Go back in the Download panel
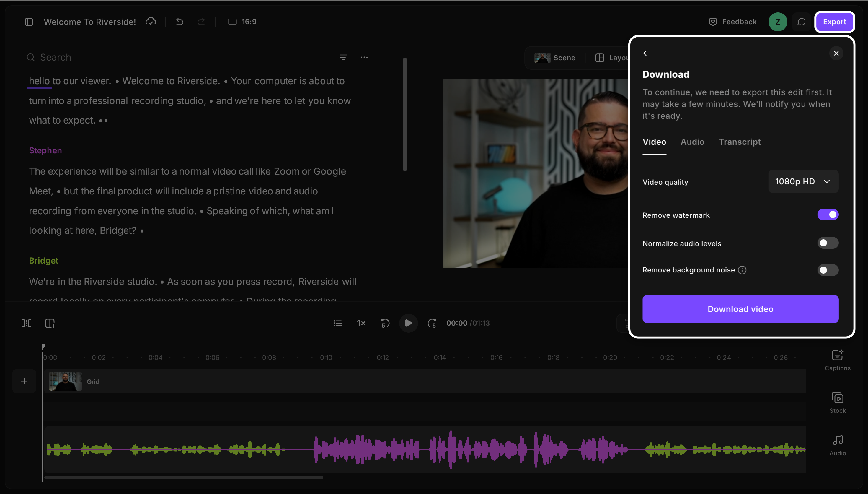 tap(645, 53)
